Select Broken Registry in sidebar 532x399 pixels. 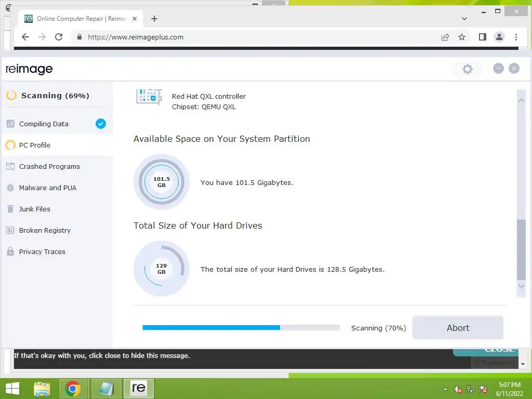click(57, 230)
